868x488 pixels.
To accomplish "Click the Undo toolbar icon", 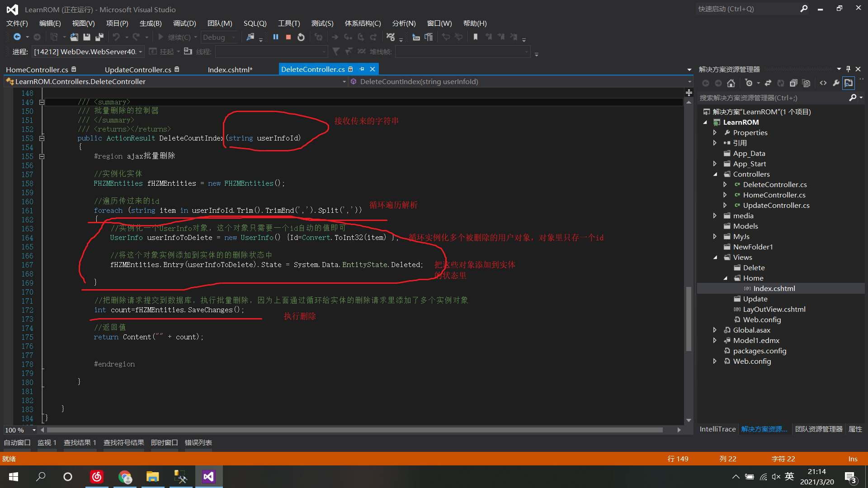I will [x=116, y=37].
